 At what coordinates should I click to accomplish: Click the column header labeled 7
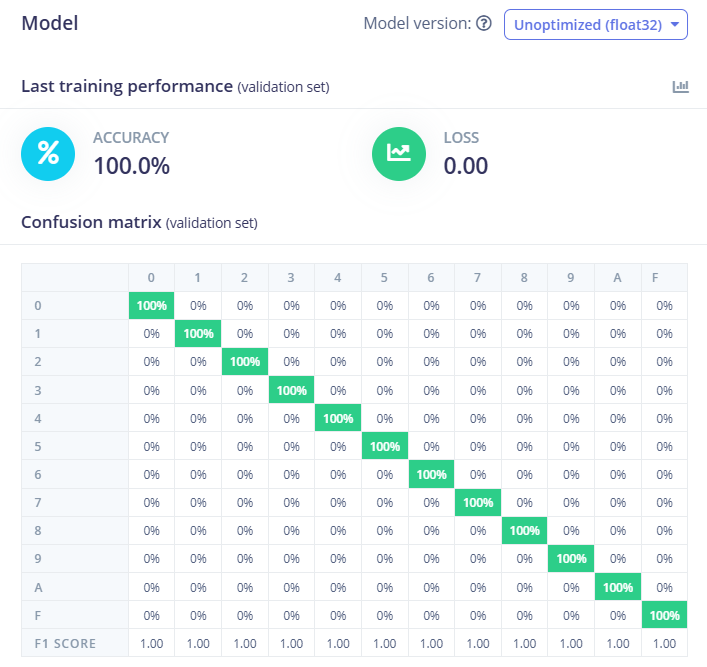coord(478,277)
